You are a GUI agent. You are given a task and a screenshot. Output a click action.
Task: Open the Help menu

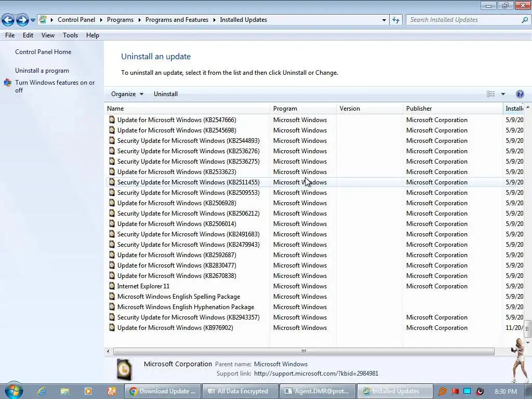(92, 35)
